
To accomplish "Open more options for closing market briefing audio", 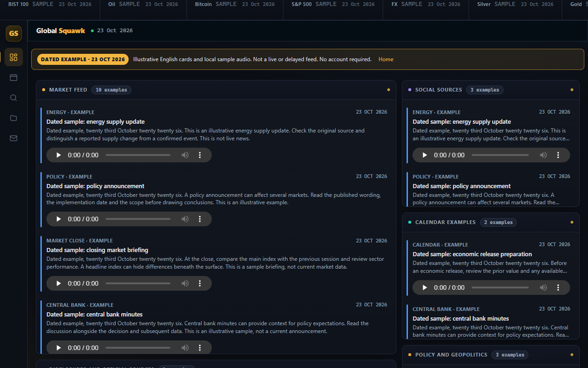I will (200, 283).
